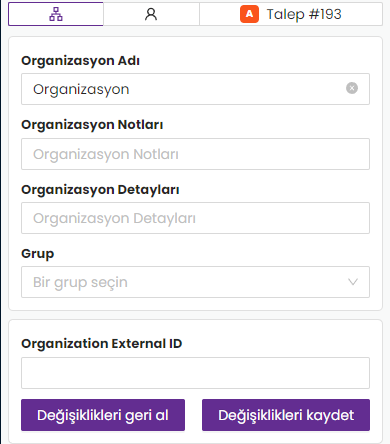This screenshot has height=444, width=390.
Task: Open the organization hierarchy tab icon
Action: 56,14
